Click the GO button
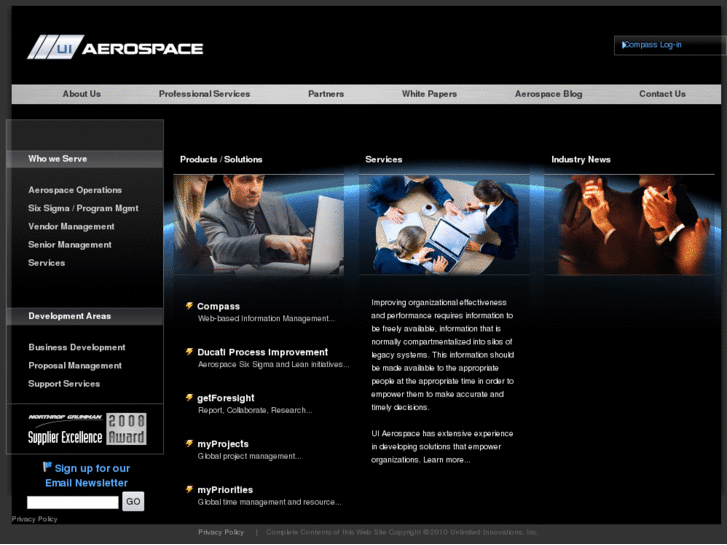 133,501
